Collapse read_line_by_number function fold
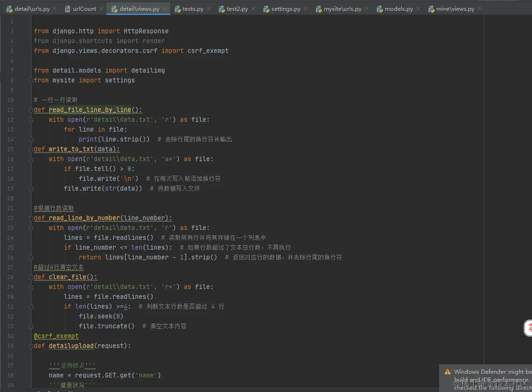 [x=31, y=218]
